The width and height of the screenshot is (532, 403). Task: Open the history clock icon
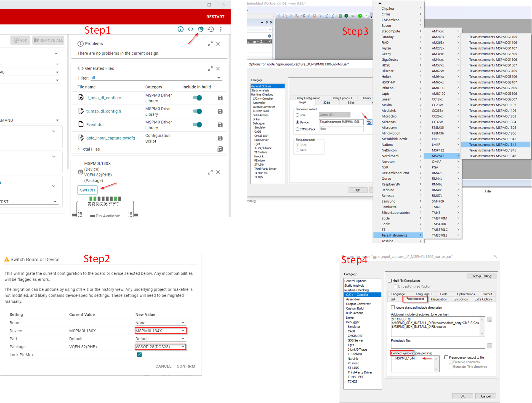[x=211, y=29]
